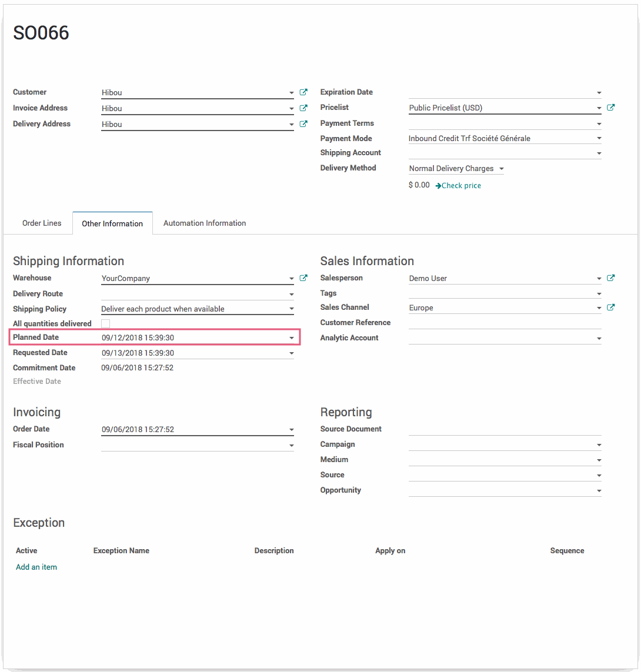641x672 pixels.
Task: Switch to the Order Lines tab
Action: tap(42, 223)
